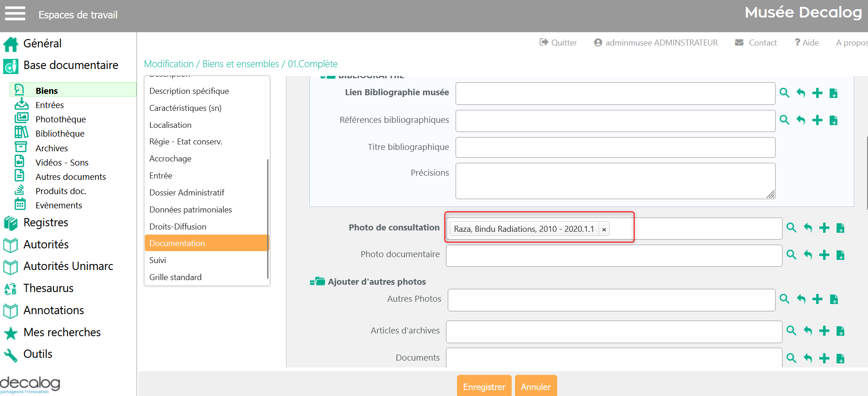Click the Précisions textarea resize handle
The height and width of the screenshot is (396, 868).
(771, 195)
